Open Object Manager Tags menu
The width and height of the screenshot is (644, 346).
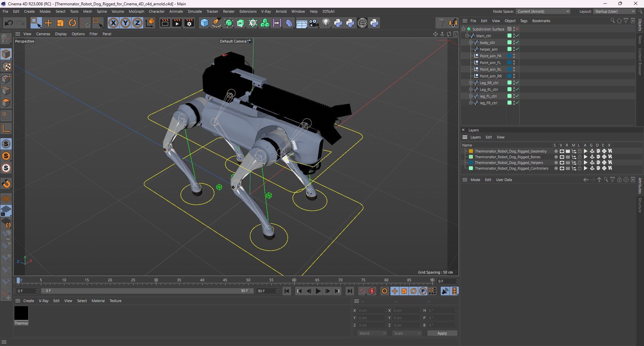[x=524, y=21]
